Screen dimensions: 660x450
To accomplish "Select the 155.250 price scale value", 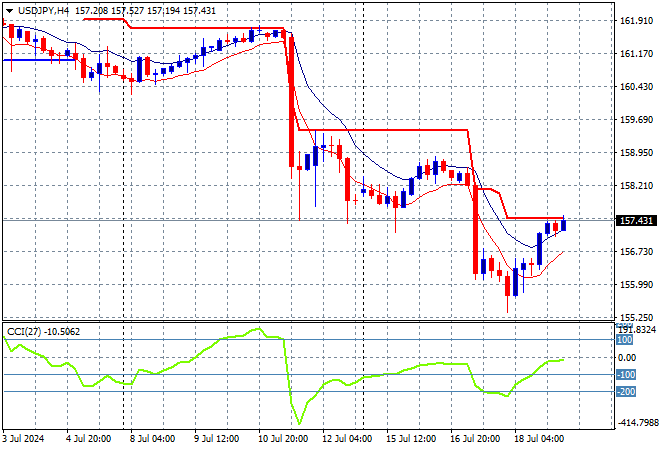I will pos(636,317).
